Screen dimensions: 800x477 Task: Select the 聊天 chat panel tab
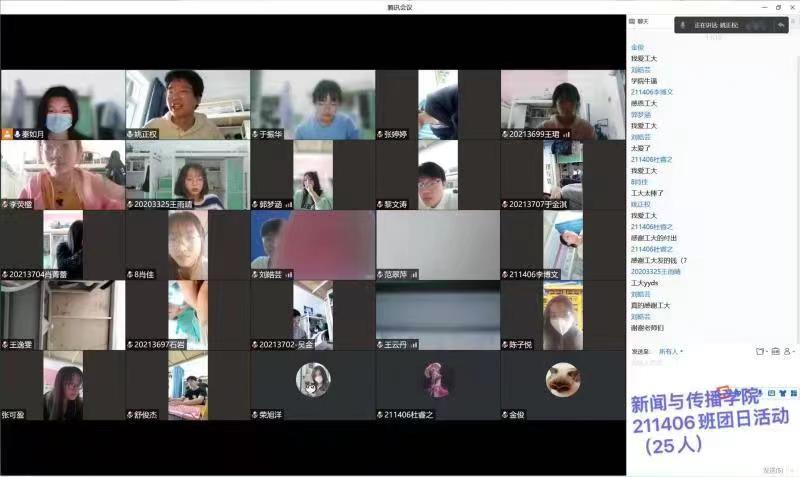641,21
